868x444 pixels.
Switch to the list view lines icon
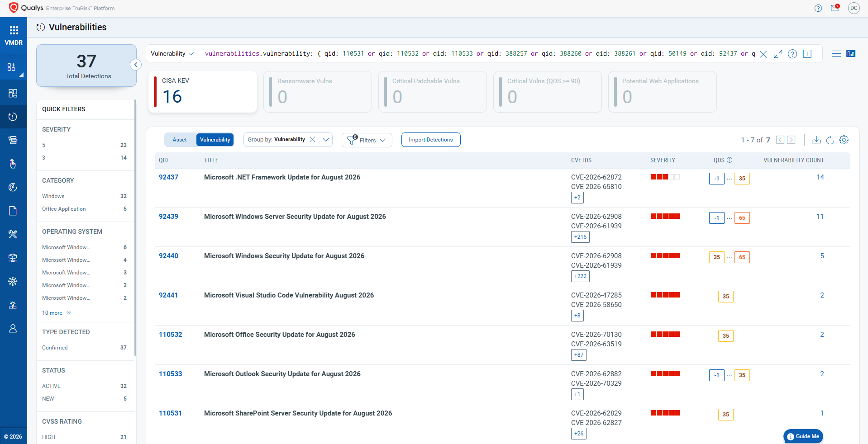[836, 53]
